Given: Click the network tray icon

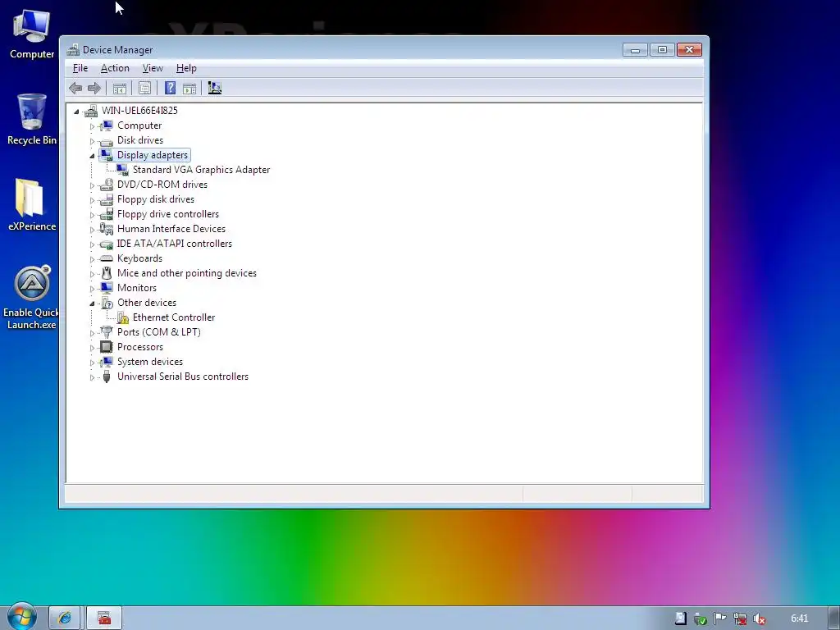Looking at the screenshot, I should 740,619.
